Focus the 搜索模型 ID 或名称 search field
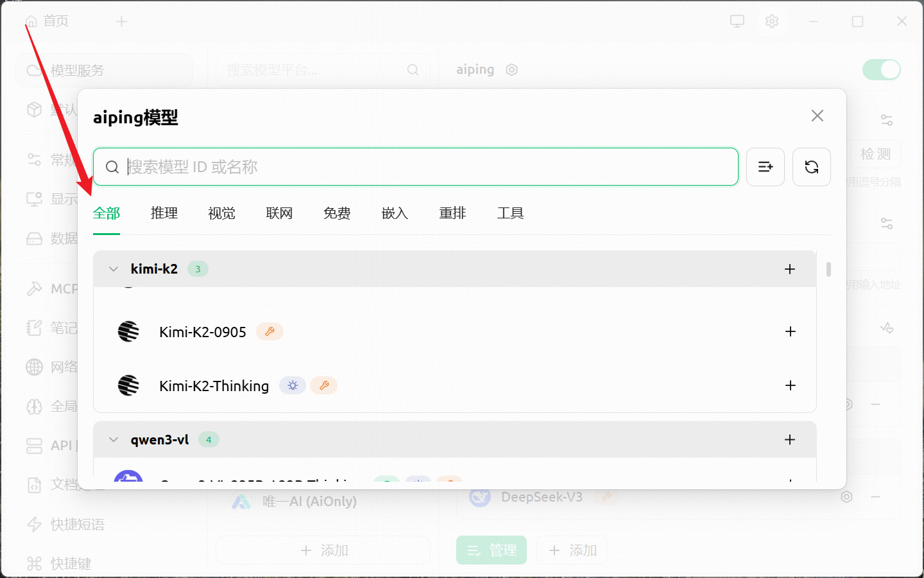This screenshot has width=924, height=578. click(424, 167)
